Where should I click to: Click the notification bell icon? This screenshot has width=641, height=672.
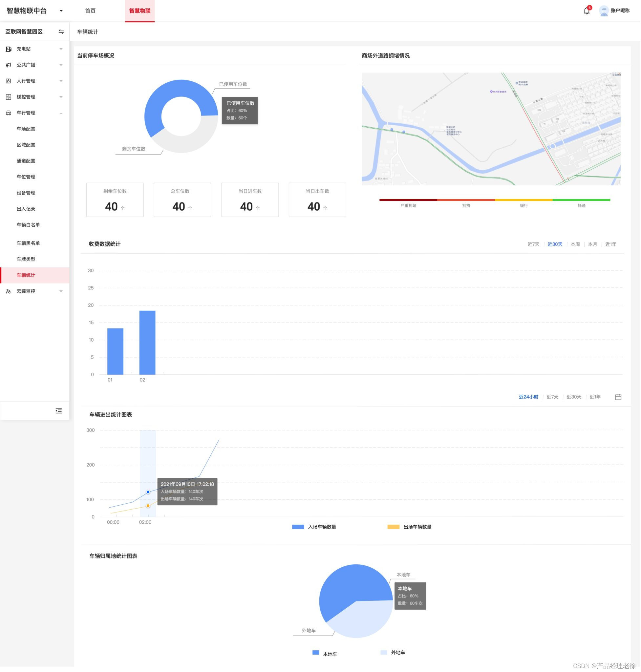click(x=587, y=11)
